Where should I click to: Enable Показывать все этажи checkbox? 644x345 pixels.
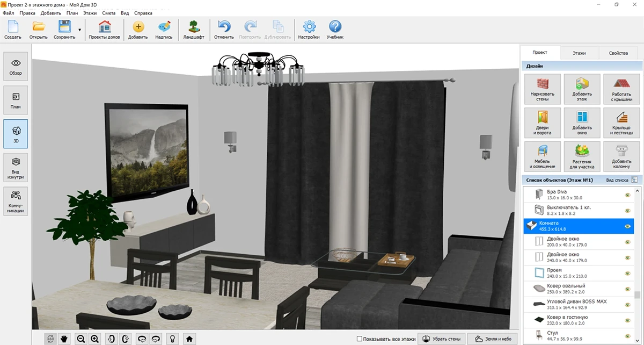(x=360, y=339)
